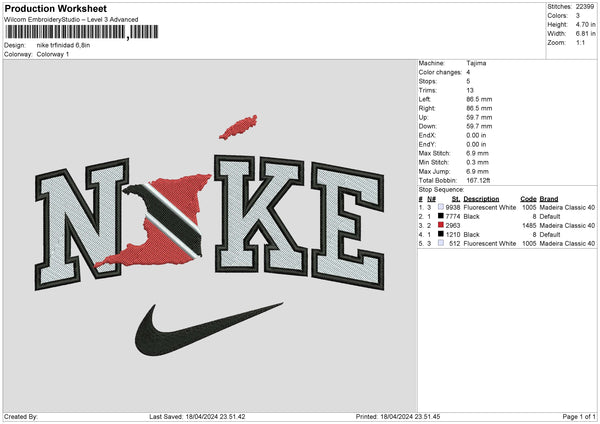Click the Production Worksheet title
The image size is (600, 424).
(x=55, y=8)
